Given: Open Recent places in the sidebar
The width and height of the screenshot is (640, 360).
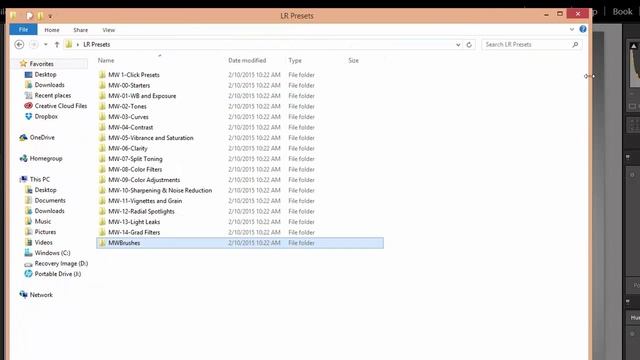Looking at the screenshot, I should point(53,95).
